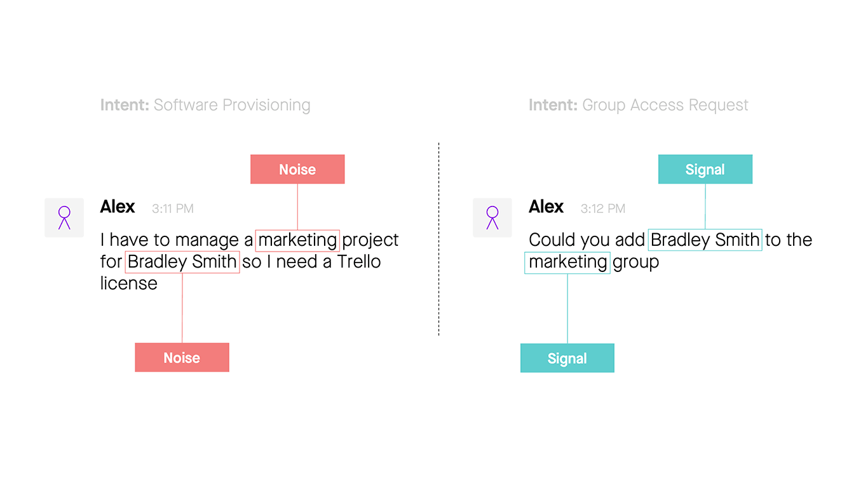
Task: Click Alex's avatar on the 3:11 PM message
Action: pyautogui.click(x=64, y=218)
